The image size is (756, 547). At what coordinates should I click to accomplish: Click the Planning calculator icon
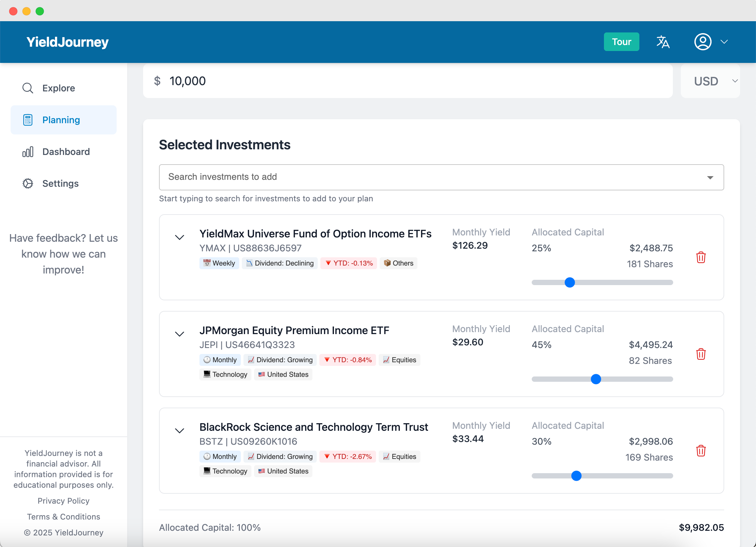click(28, 120)
